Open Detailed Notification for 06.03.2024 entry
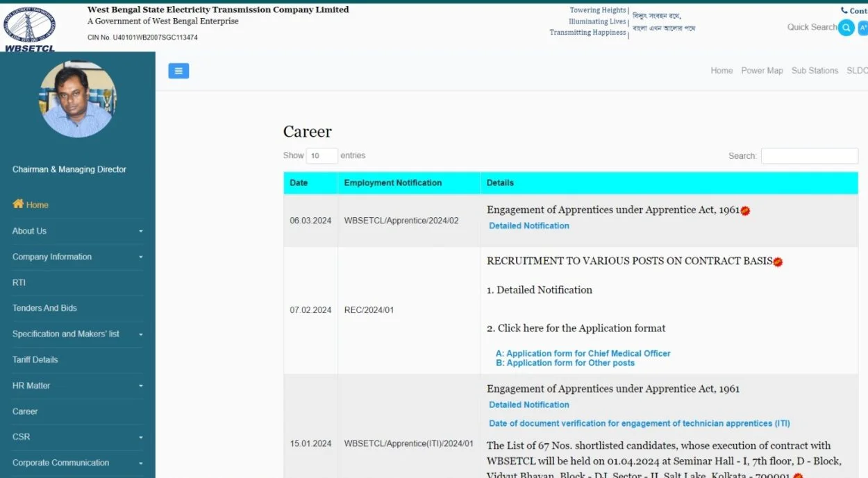 tap(529, 225)
